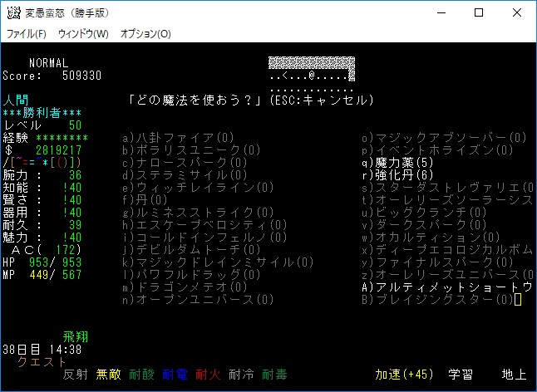Open the ウィンドウ(W) menu

(83, 34)
